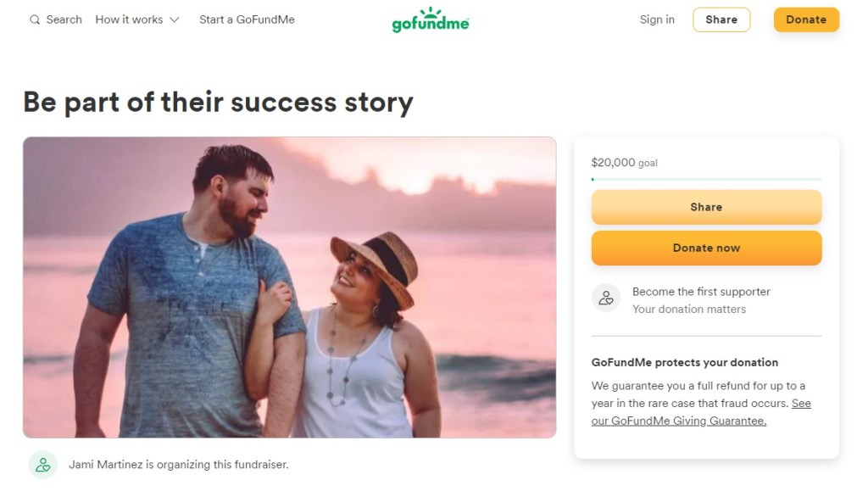The image size is (868, 491).
Task: Click the $20,000 goal amount
Action: 613,162
